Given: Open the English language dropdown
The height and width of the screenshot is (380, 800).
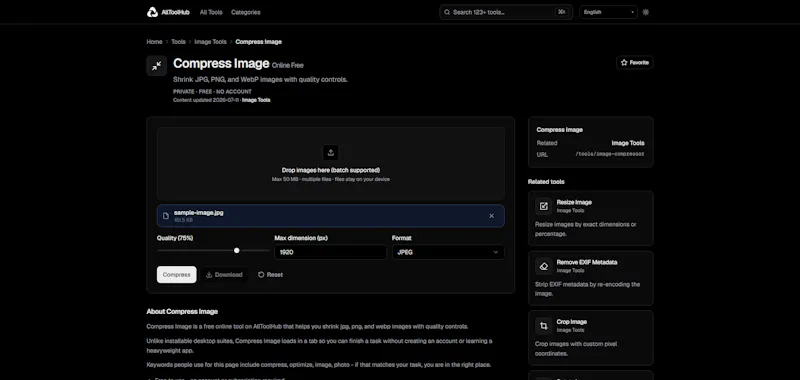Looking at the screenshot, I should tap(608, 12).
